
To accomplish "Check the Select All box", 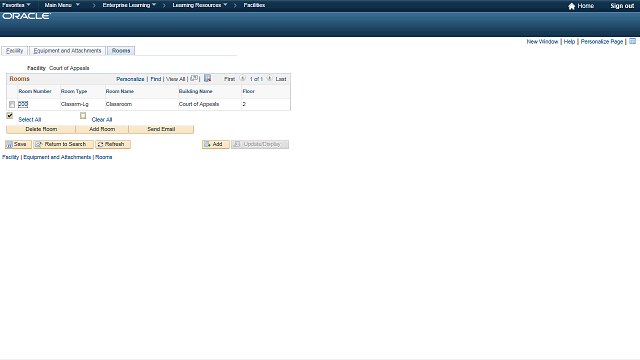I will click(x=10, y=116).
